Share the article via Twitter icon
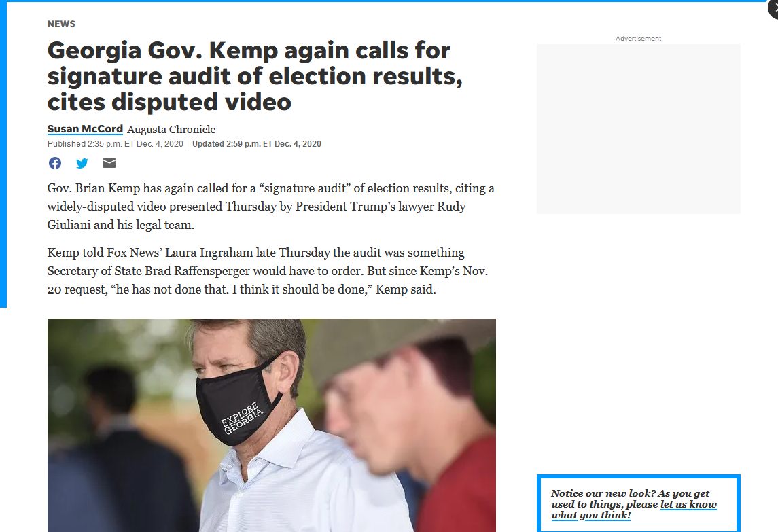Image resolution: width=778 pixels, height=532 pixels. (82, 163)
